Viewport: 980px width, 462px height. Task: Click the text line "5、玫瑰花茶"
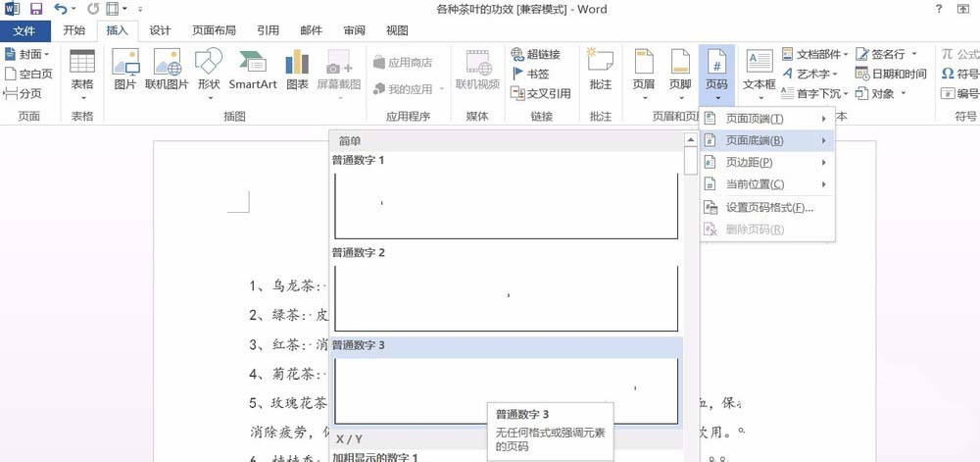[289, 402]
